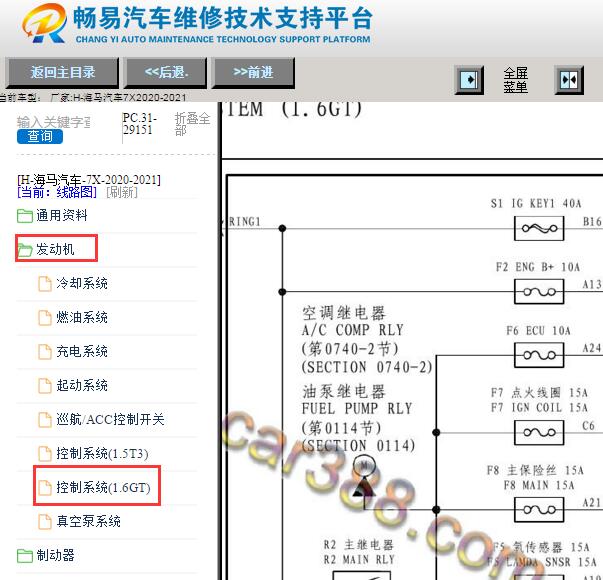The height and width of the screenshot is (580, 603).
Task: Click the 刷新 refresh link
Action: (122, 192)
